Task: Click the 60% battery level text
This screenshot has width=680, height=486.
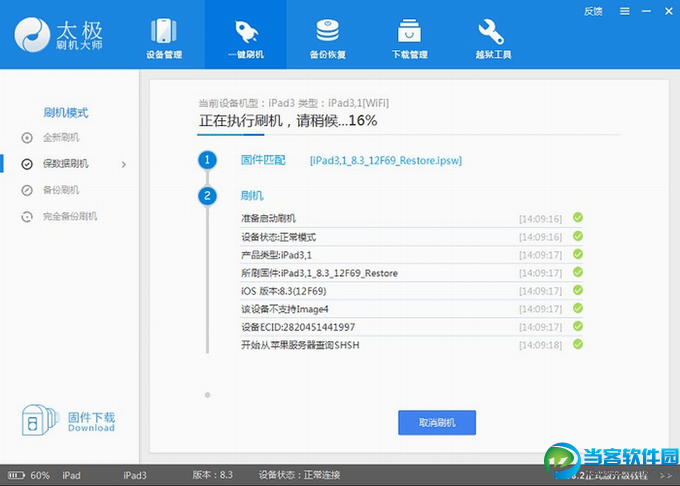Action: [40, 476]
